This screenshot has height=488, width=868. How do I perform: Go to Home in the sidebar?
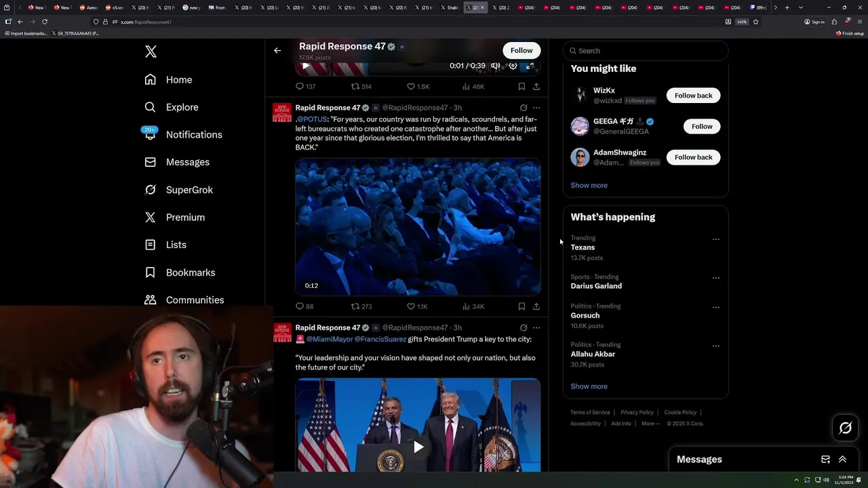[168, 79]
